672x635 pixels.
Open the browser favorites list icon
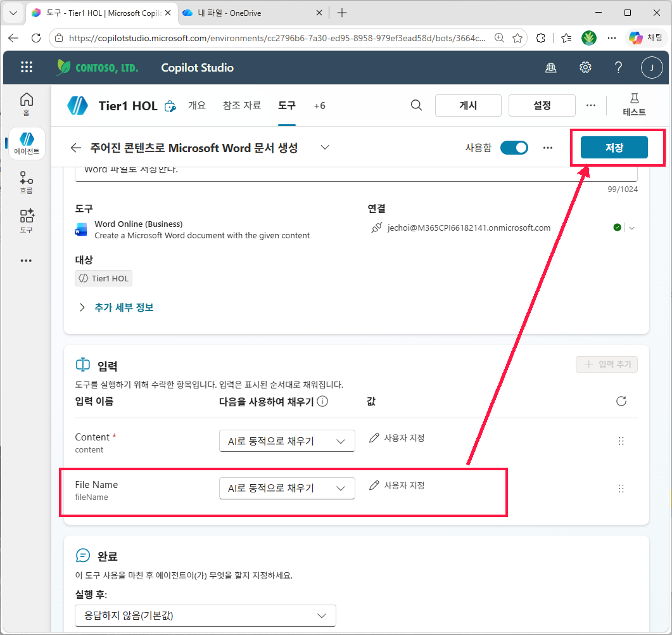tap(566, 38)
